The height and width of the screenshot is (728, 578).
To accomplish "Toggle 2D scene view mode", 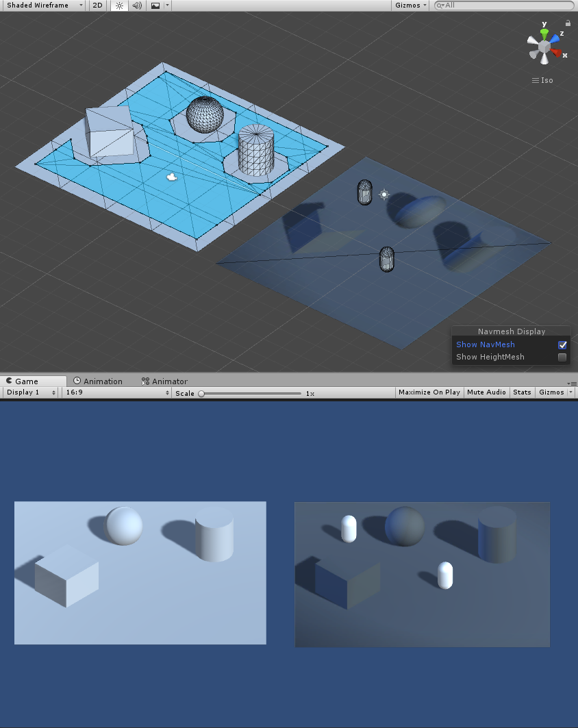I will [97, 5].
